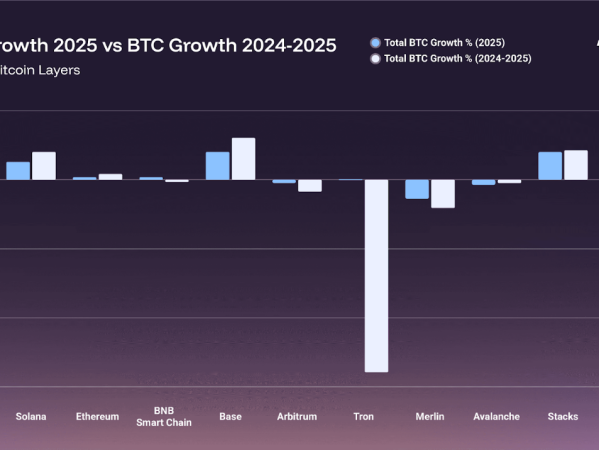Viewport: 599px width, 450px height.
Task: Select Arbitrum's white negative bar
Action: tap(310, 186)
